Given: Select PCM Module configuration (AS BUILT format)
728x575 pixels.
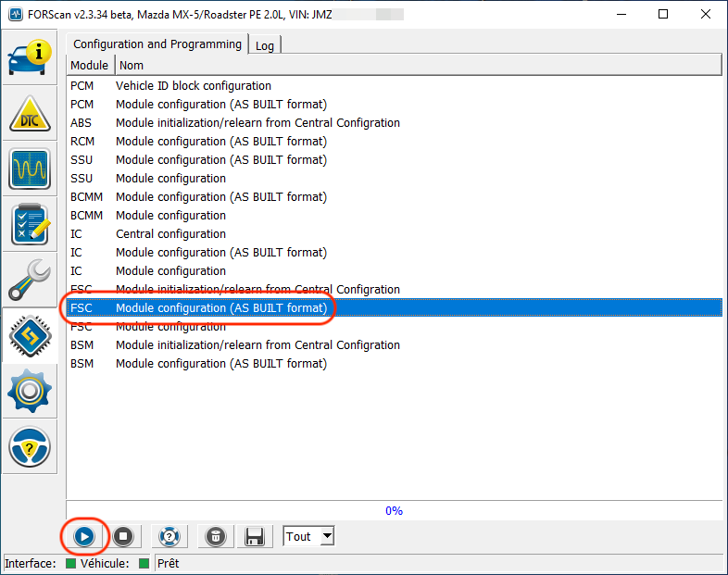Looking at the screenshot, I should click(x=395, y=105).
